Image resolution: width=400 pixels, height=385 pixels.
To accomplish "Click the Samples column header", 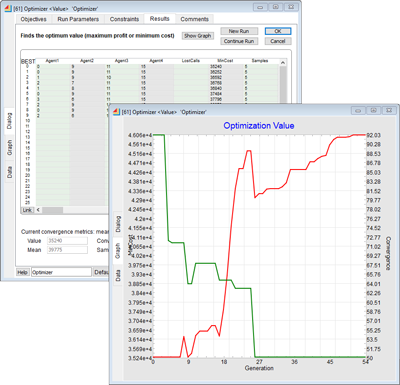I will point(260,61).
